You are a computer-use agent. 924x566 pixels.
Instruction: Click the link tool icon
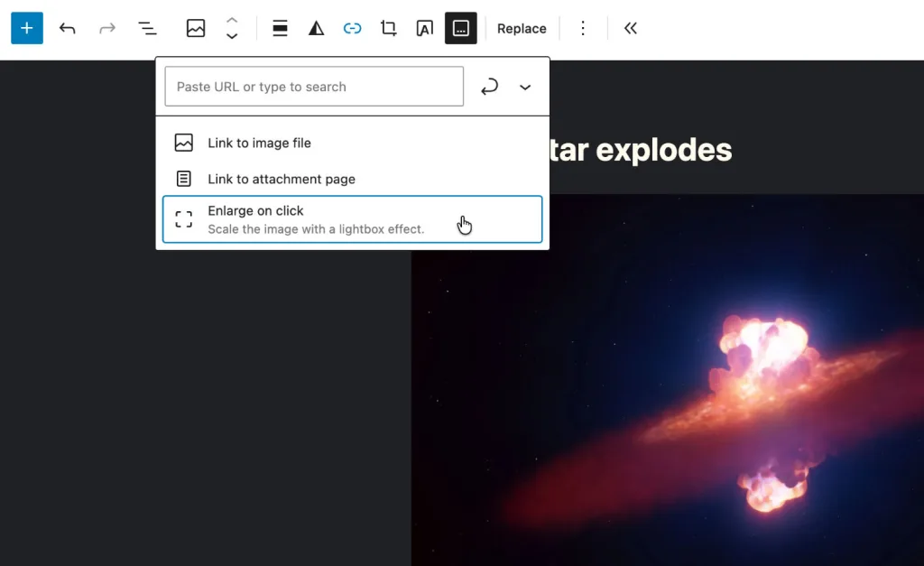352,28
